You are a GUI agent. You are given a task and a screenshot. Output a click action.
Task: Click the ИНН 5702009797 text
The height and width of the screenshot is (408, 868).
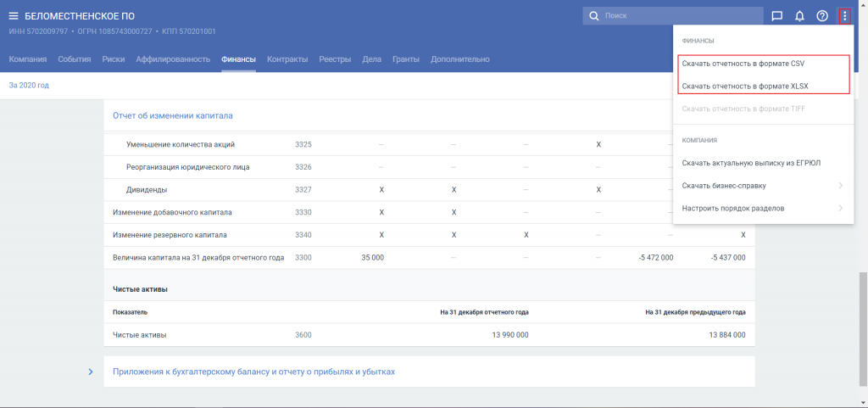(38, 31)
